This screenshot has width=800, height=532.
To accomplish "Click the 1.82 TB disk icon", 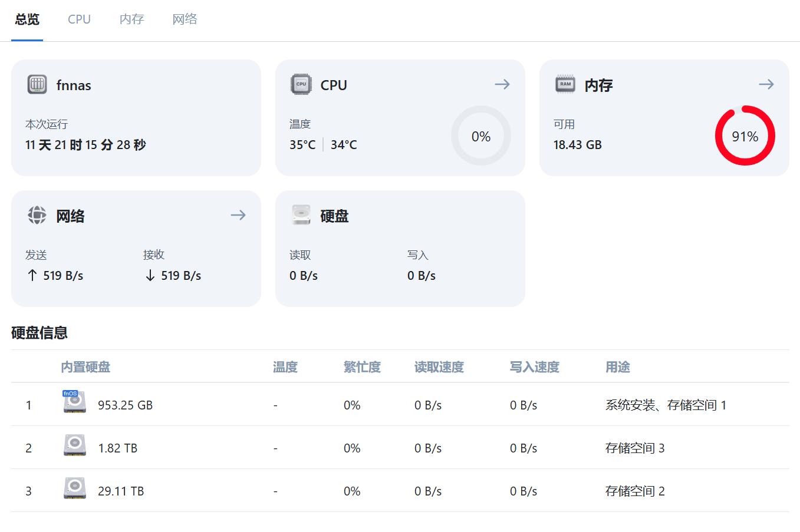I will (75, 445).
